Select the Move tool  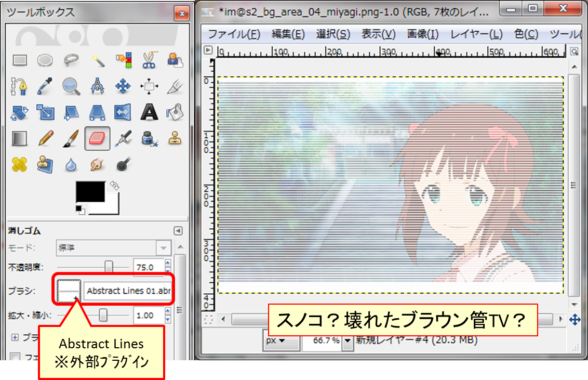[x=123, y=86]
